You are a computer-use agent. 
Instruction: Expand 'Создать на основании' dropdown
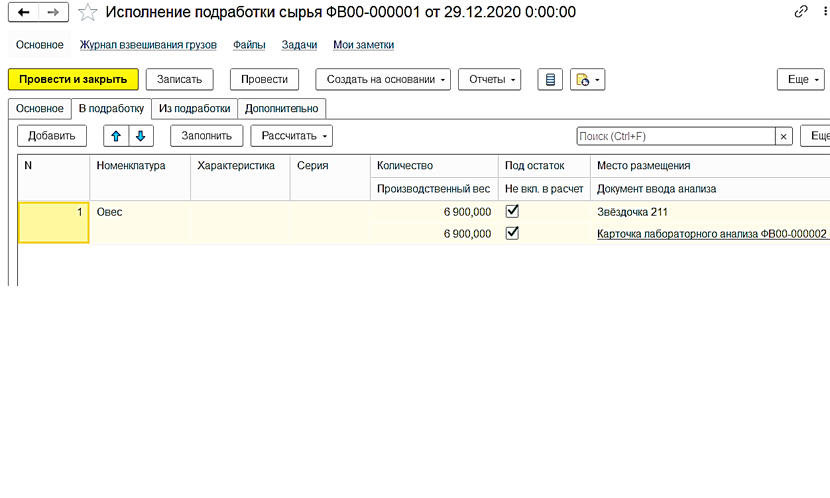383,79
